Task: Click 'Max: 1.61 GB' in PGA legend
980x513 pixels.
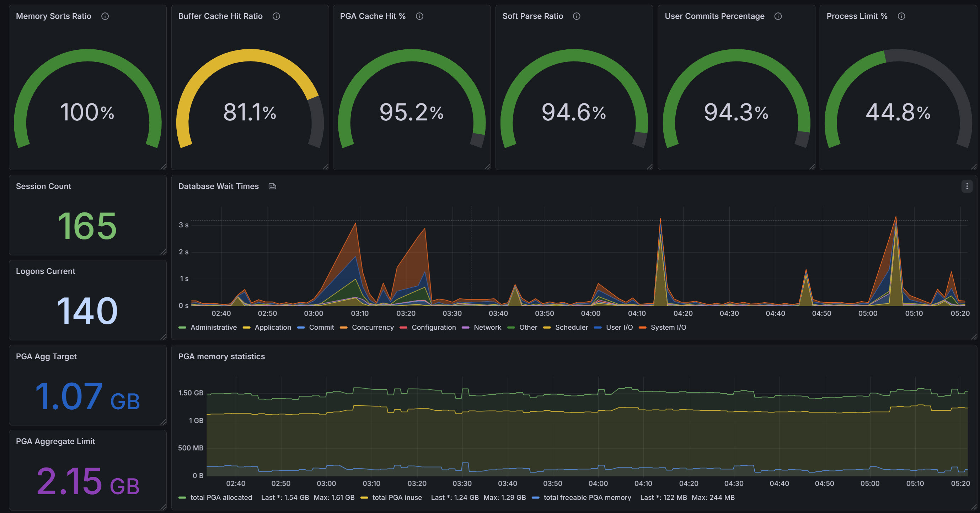Action: click(334, 497)
